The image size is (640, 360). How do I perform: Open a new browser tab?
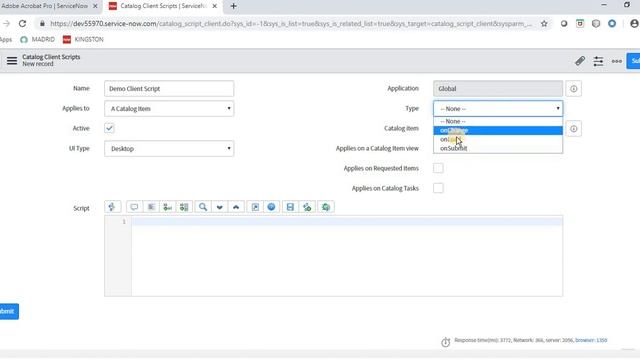click(x=233, y=6)
